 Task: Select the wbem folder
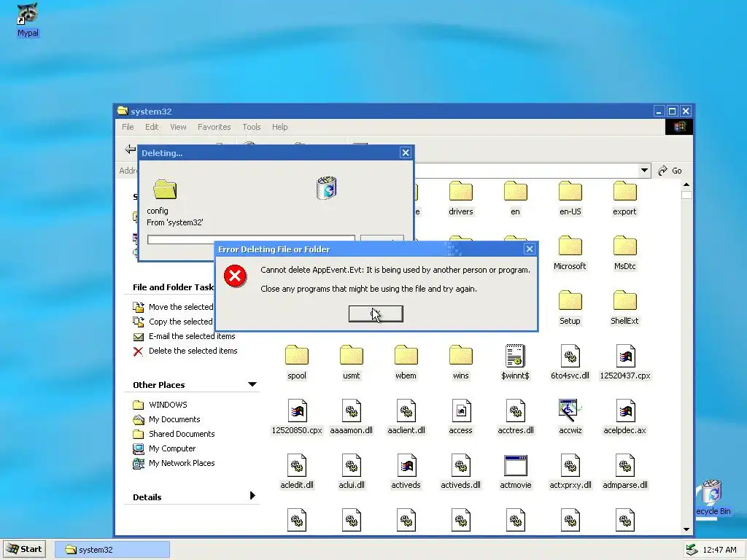pyautogui.click(x=406, y=363)
